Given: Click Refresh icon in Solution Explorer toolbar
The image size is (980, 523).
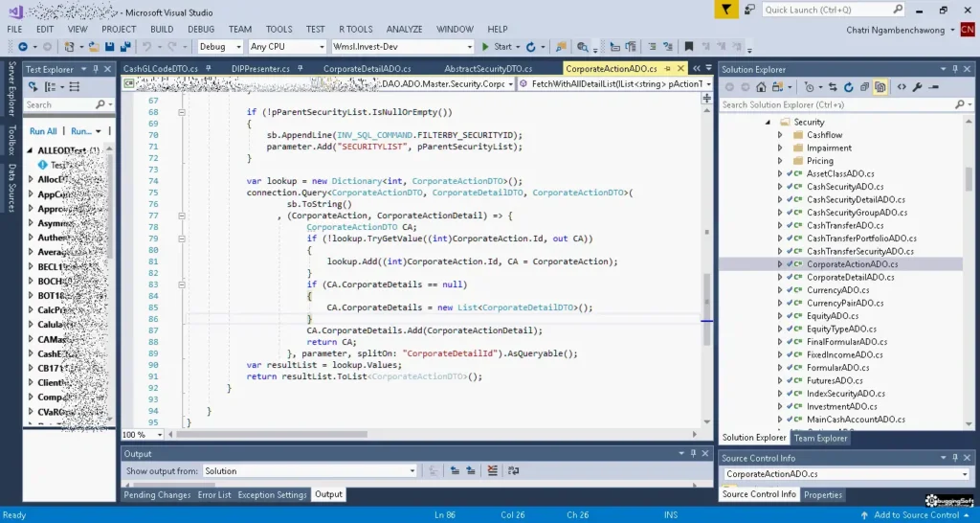Looking at the screenshot, I should (848, 87).
